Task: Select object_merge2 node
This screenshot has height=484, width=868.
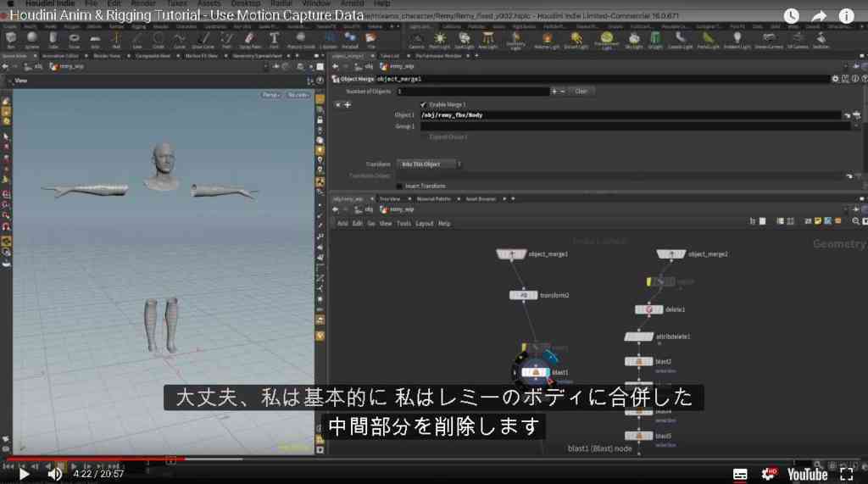Action: [x=671, y=254]
